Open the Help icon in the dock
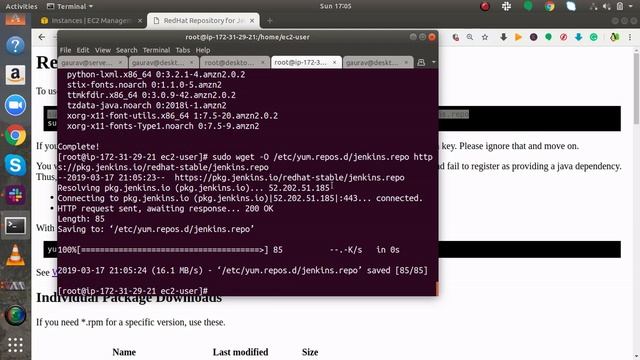This screenshot has height=360, width=640. click(15, 45)
